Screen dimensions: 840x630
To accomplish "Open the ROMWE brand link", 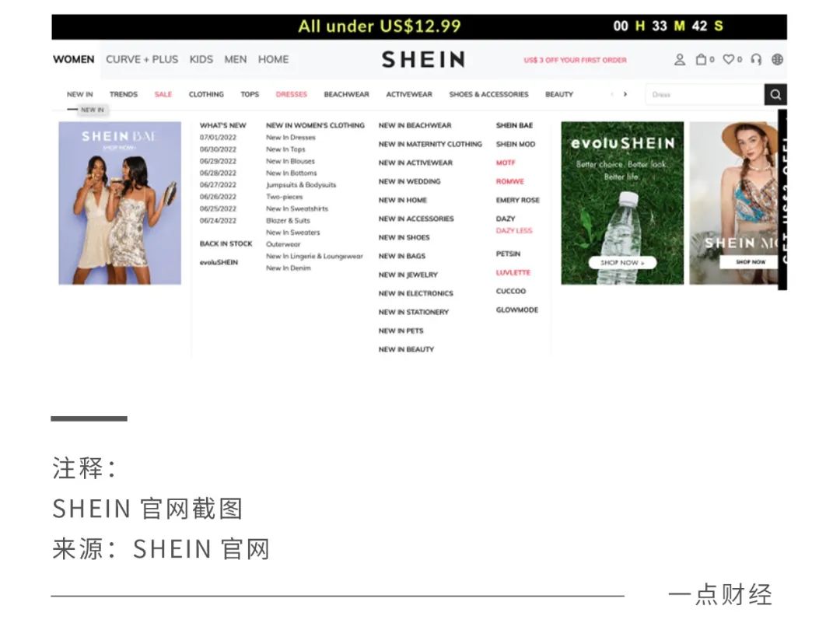I will [510, 181].
